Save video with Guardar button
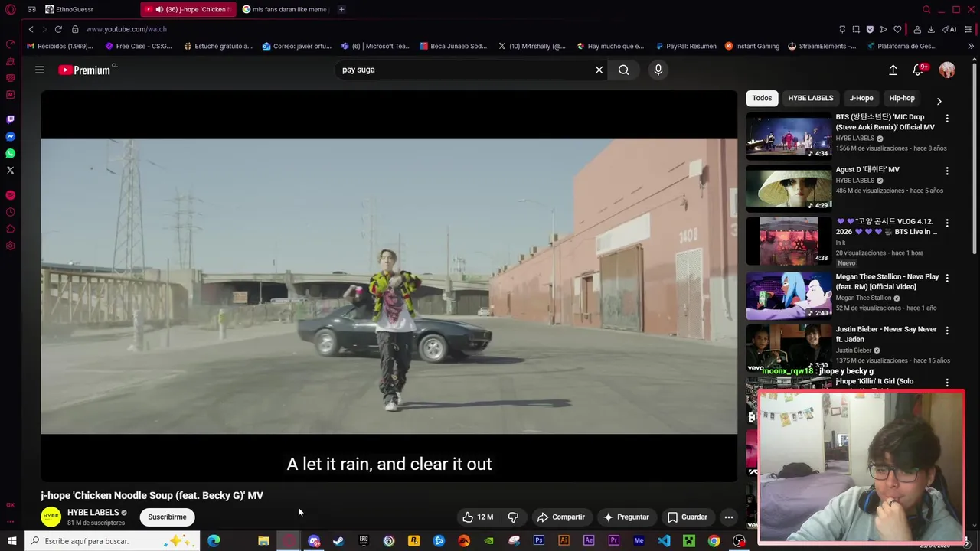 point(688,517)
